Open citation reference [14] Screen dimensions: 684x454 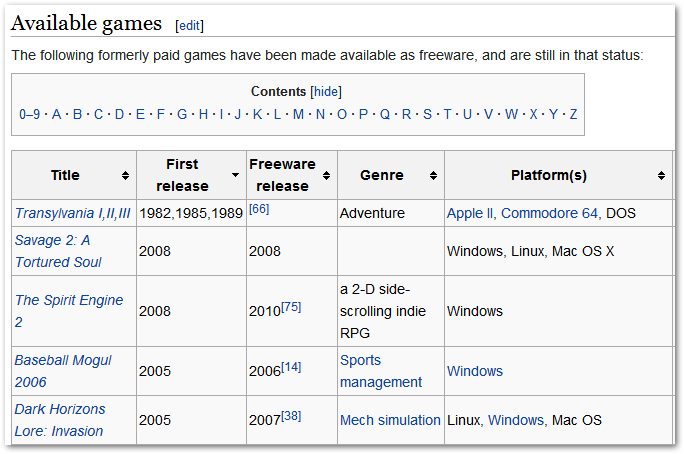[x=291, y=367]
